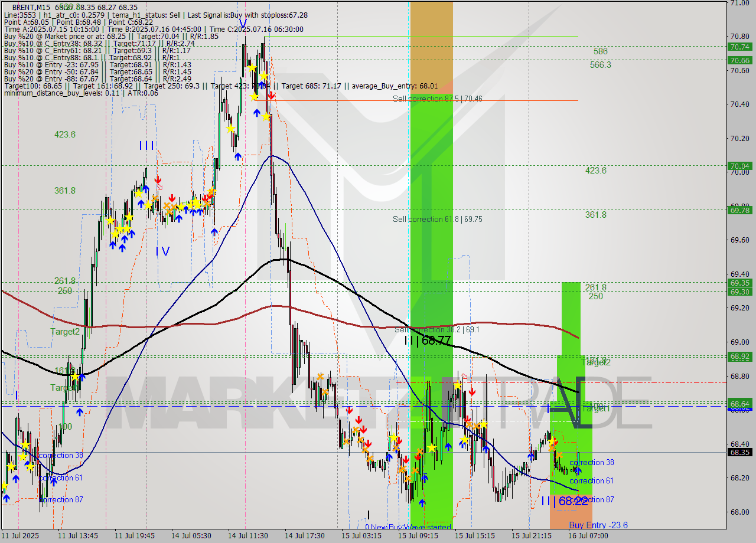
Task: Click the blue 'V' wave marker at top
Action: click(243, 24)
